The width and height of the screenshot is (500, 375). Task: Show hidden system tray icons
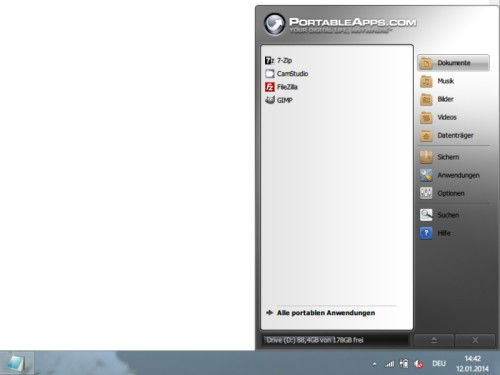(375, 364)
